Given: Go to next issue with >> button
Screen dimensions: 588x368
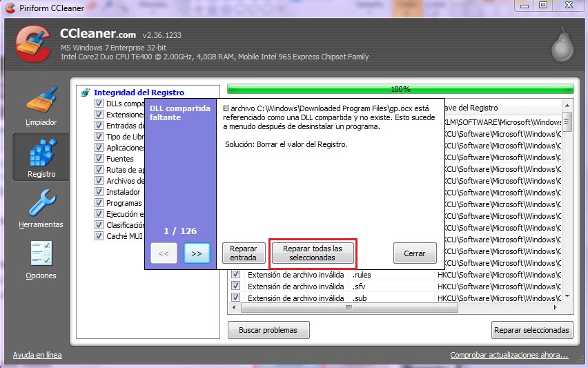Looking at the screenshot, I should pyautogui.click(x=197, y=253).
